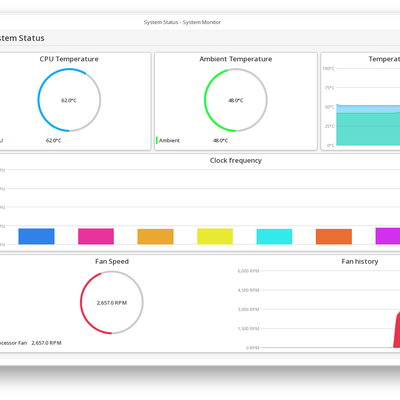Click the 0 RPM axis label
The image size is (400, 400).
(253, 348)
